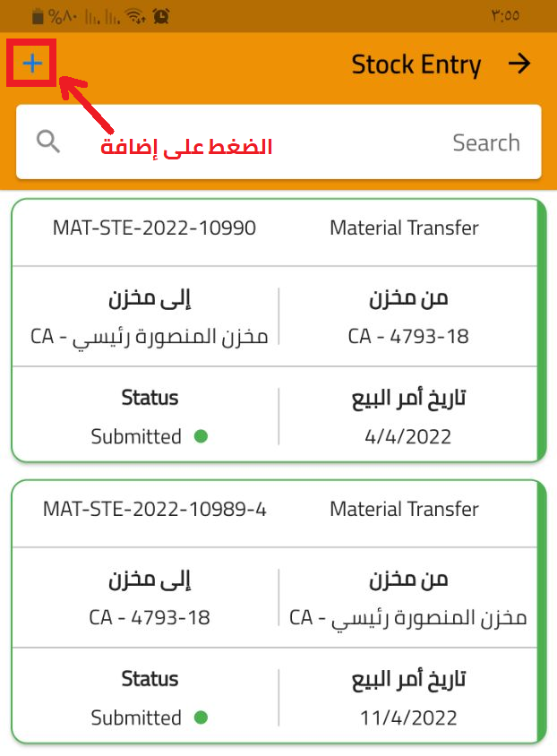
Task: Tap Material Transfer label in second card
Action: pyautogui.click(x=404, y=509)
